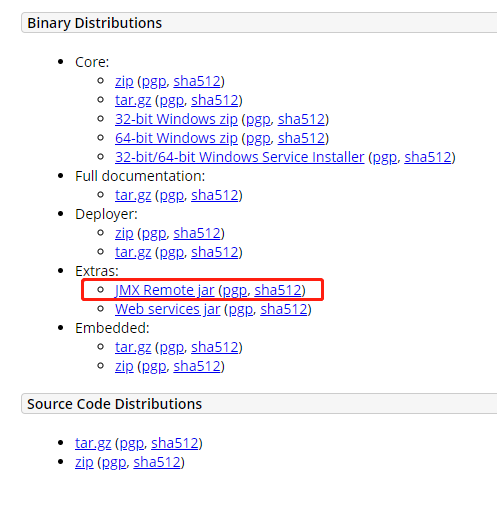Image resolution: width=497 pixels, height=510 pixels.
Task: Open pgp signature for Windows Service Installer
Action: pyautogui.click(x=385, y=158)
